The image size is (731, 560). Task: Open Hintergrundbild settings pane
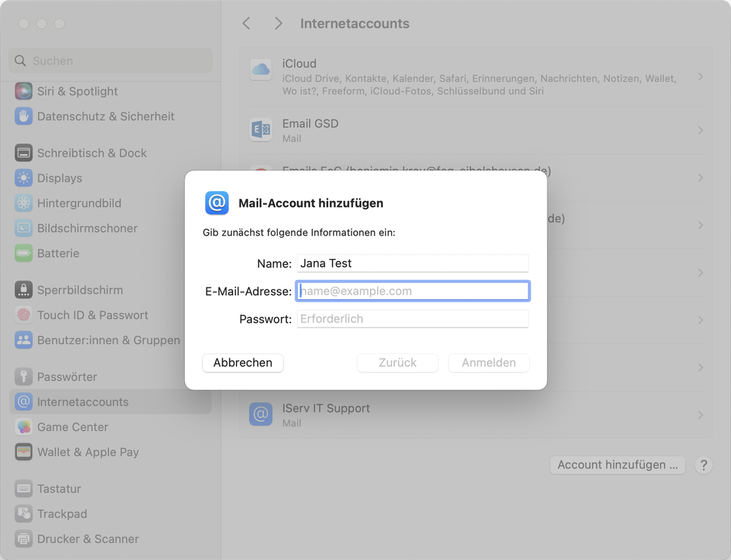pyautogui.click(x=79, y=203)
